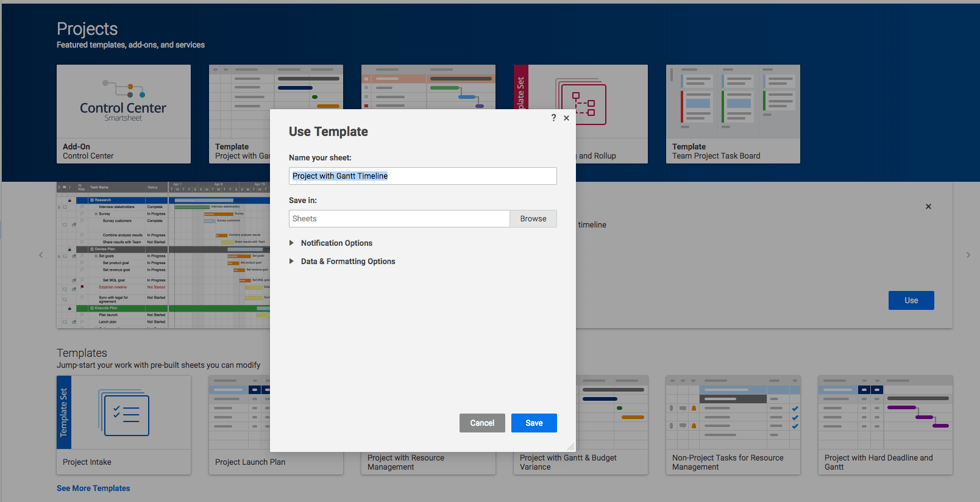
Task: Open See More Templates link
Action: coord(93,488)
